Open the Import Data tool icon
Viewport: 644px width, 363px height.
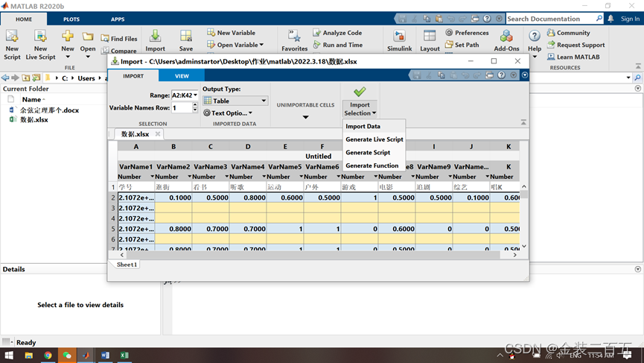(156, 36)
